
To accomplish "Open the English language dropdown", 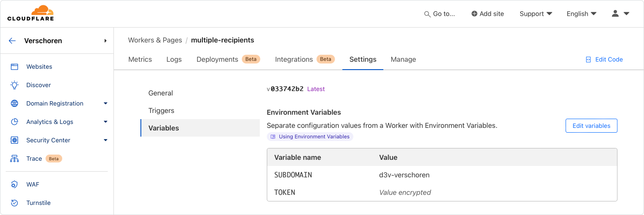I will point(581,14).
